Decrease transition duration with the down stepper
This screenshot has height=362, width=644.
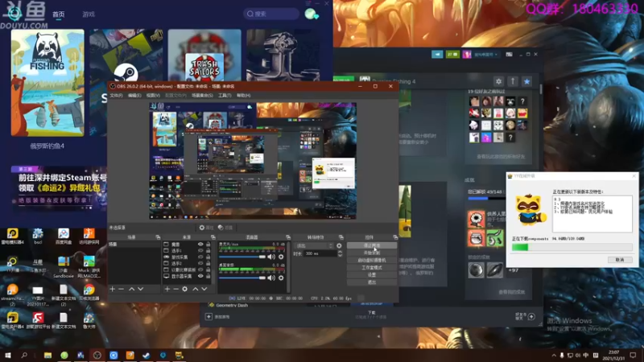(340, 256)
